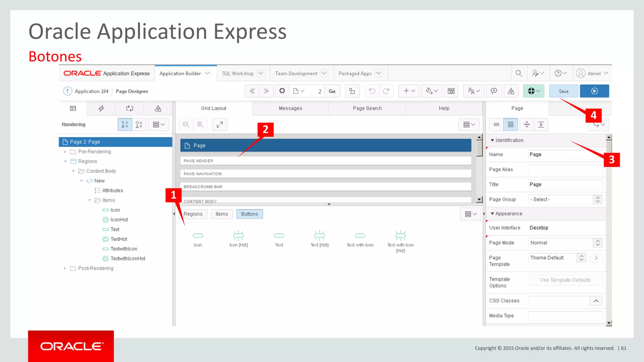Open the gallery options menu
The height and width of the screenshot is (362, 644).
click(x=470, y=214)
